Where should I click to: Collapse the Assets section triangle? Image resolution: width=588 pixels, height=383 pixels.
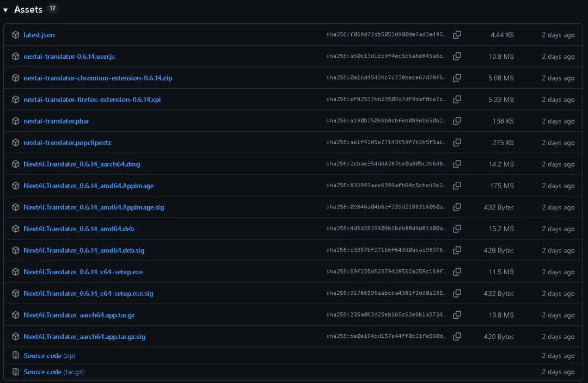[5, 10]
